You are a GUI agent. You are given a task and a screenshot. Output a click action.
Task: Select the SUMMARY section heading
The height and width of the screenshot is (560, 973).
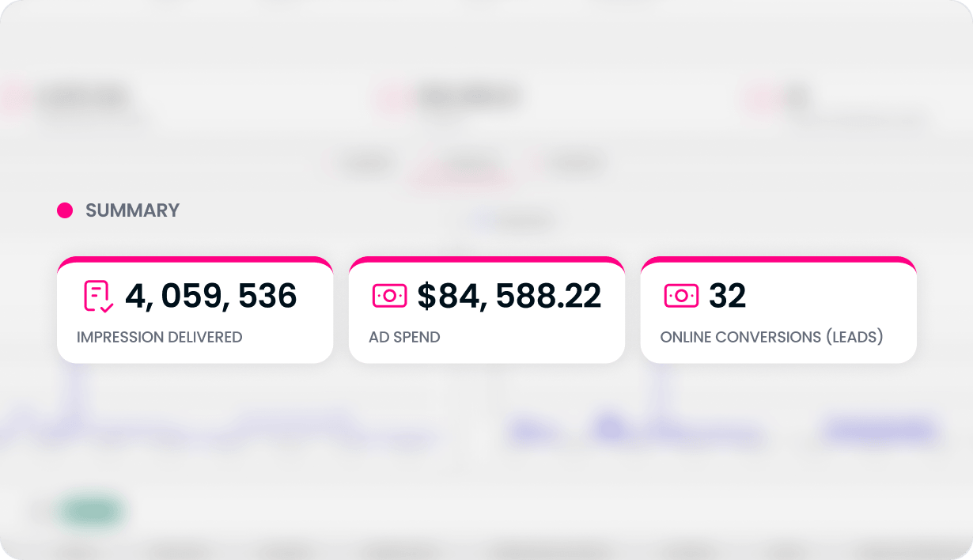coord(132,210)
